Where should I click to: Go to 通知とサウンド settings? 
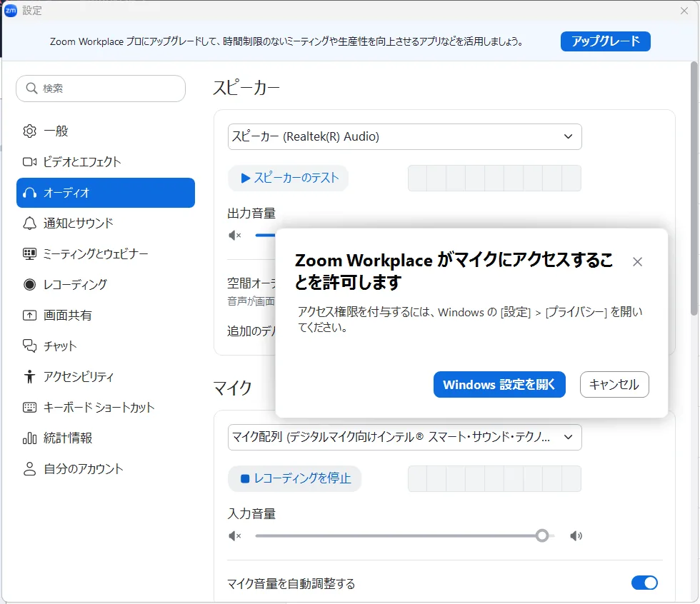coord(106,223)
